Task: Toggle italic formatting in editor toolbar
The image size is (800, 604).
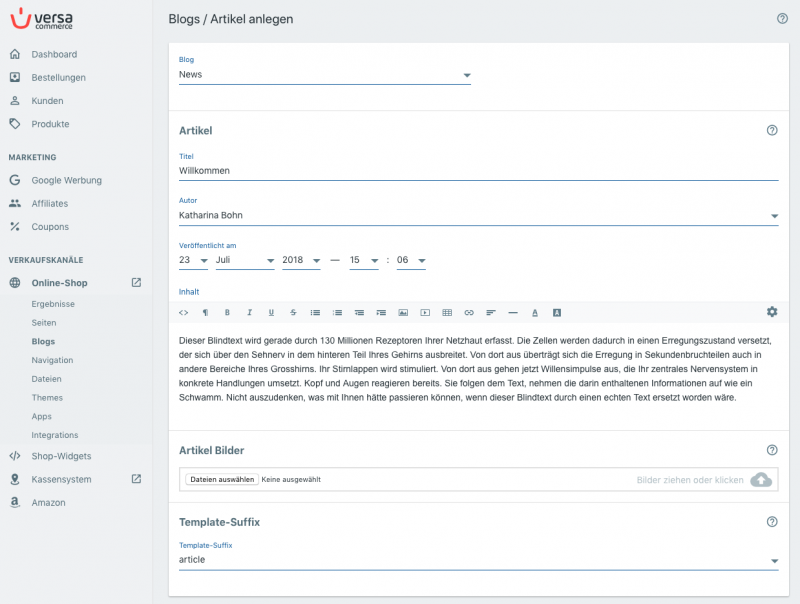Action: (249, 313)
